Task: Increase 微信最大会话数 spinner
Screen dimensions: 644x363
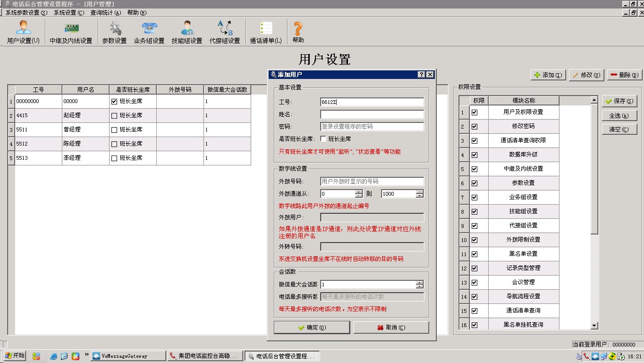Action: 420,283
